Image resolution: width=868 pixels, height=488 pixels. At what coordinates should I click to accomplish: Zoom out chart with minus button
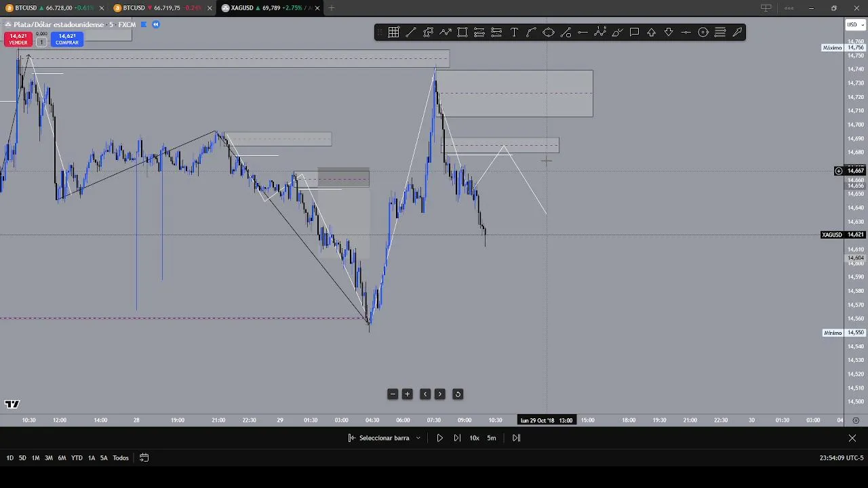393,394
